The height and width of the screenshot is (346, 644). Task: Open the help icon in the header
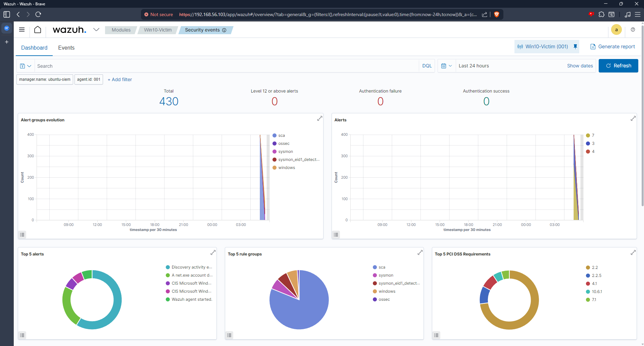coord(633,30)
